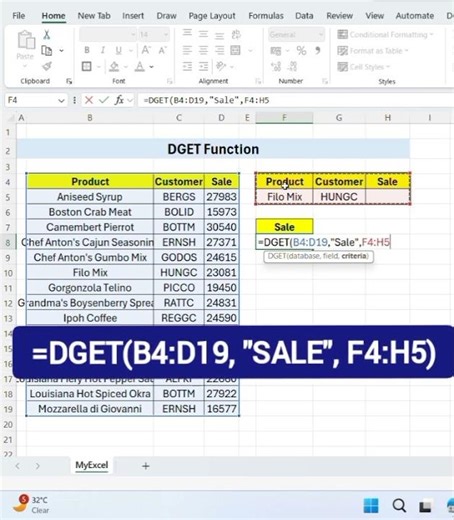
Task: Click the Percent Style icon
Action: (x=301, y=51)
